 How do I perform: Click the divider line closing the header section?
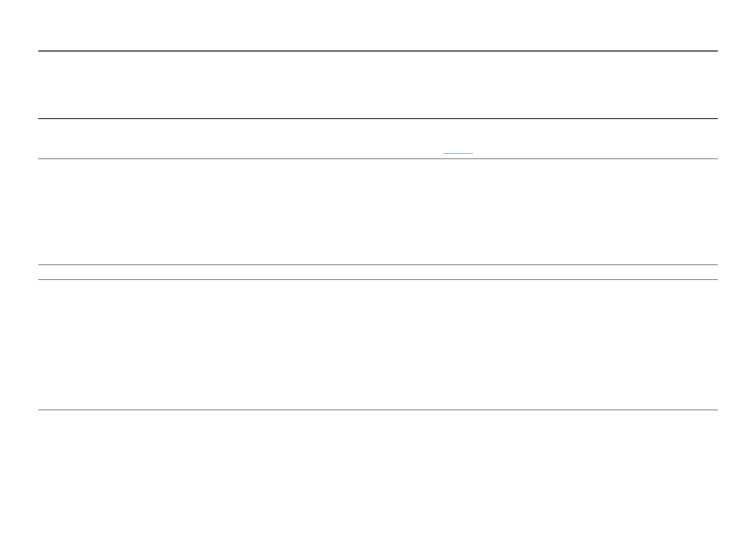[x=378, y=119]
